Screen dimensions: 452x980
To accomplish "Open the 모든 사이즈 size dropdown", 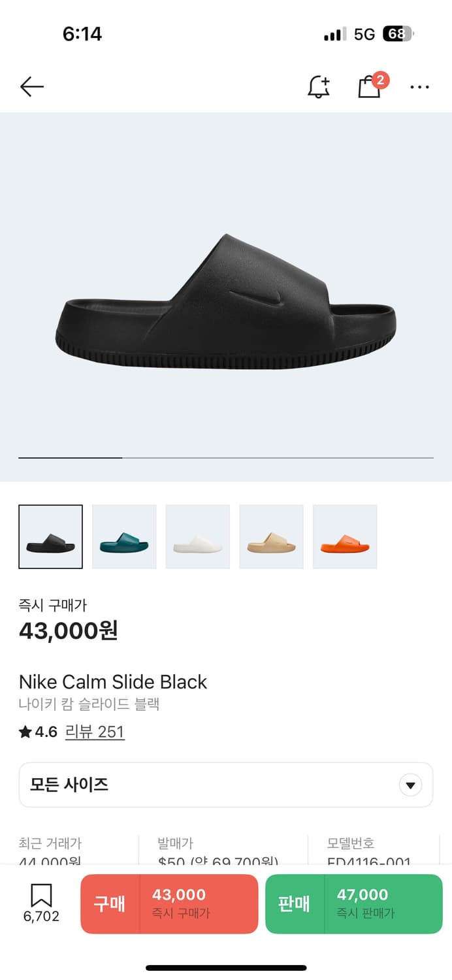I will tap(225, 785).
